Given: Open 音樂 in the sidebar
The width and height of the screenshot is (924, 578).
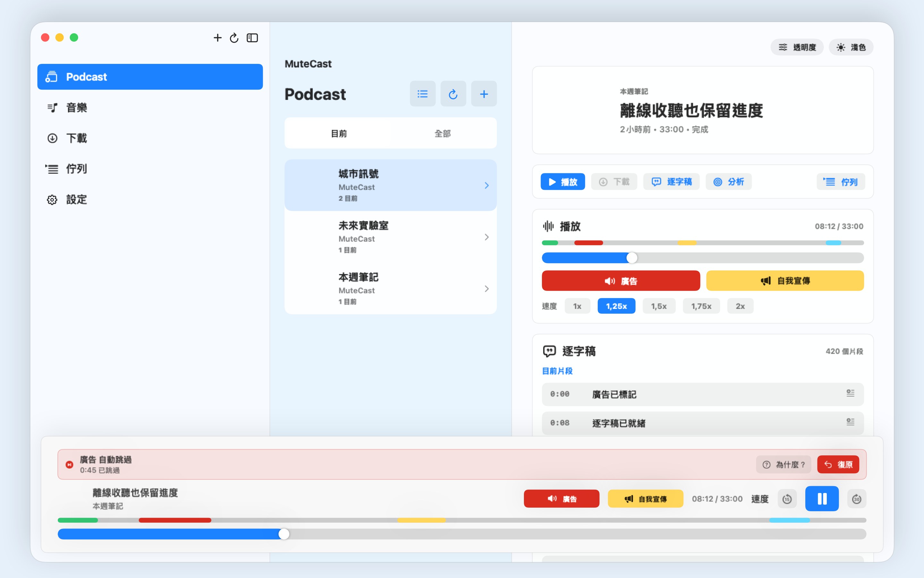Looking at the screenshot, I should (x=150, y=108).
